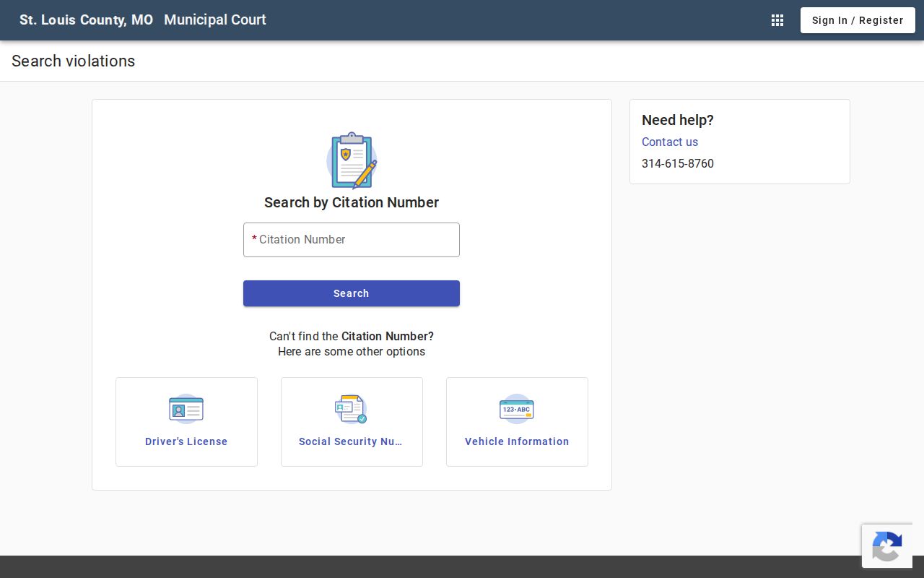Click "Can't find the Citation Number?" text
924x578 pixels.
click(x=352, y=336)
